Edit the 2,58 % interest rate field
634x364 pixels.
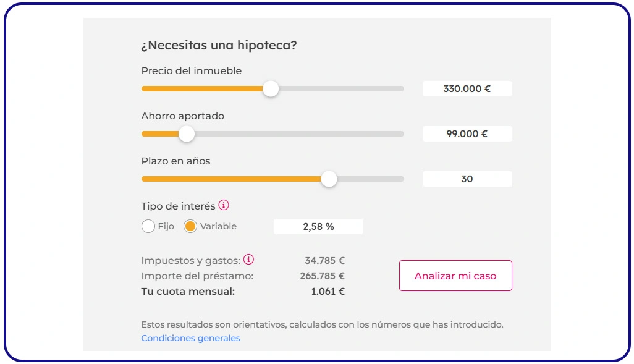point(318,226)
